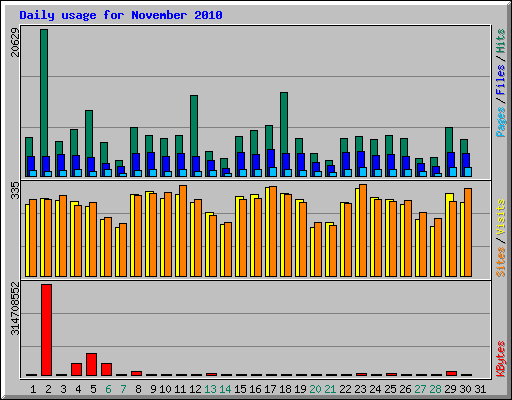The width and height of the screenshot is (512, 400).
Task: Click the 335 visits scale value
Action: pyautogui.click(x=15, y=190)
